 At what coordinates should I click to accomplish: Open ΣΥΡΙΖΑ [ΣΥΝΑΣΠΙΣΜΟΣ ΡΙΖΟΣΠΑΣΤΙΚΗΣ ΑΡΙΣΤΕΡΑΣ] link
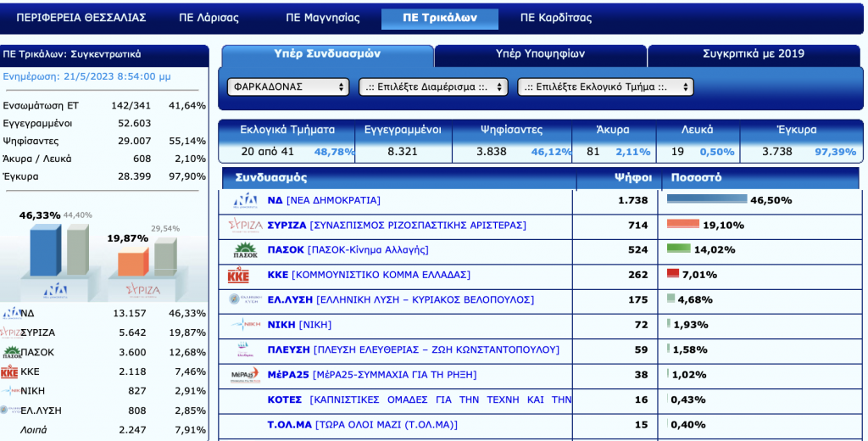point(397,225)
